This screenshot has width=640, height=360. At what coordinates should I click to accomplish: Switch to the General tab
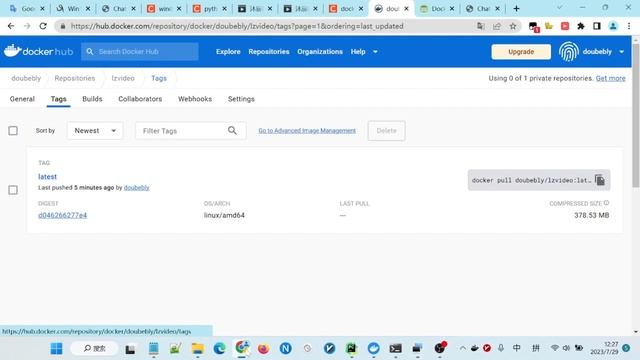pyautogui.click(x=22, y=99)
